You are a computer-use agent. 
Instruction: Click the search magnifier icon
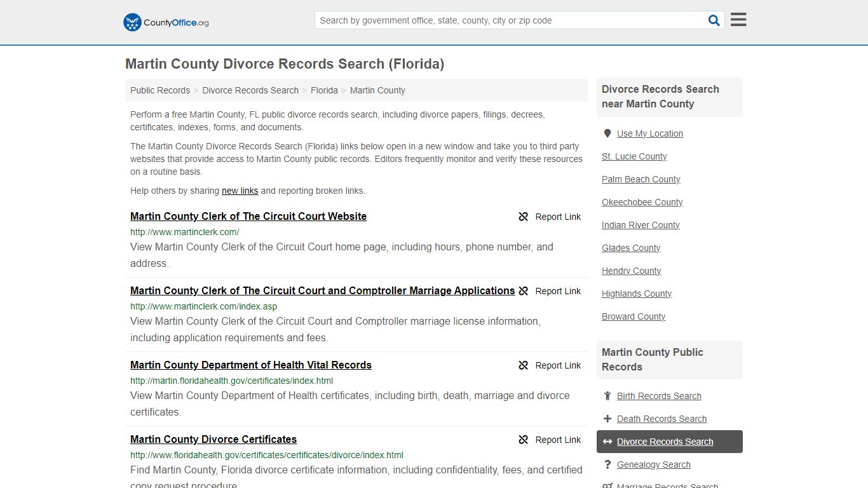[x=714, y=20]
